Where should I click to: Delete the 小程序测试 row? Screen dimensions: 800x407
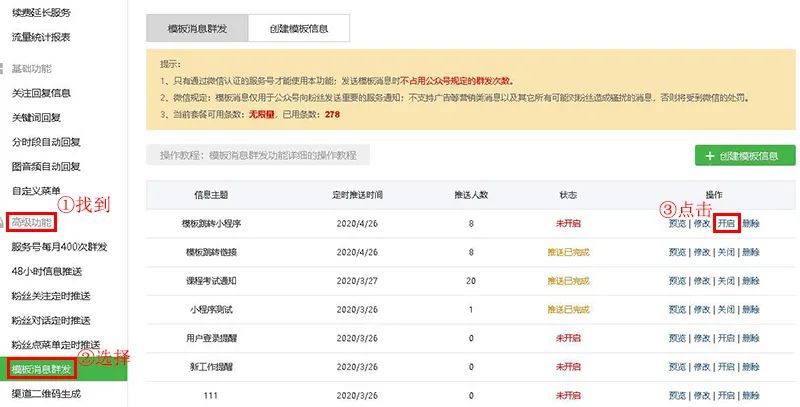[751, 310]
